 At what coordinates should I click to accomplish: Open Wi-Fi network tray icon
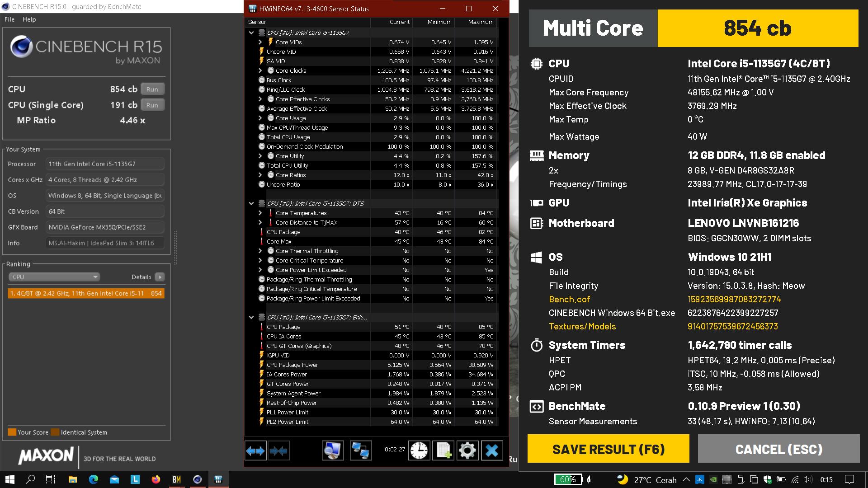pyautogui.click(x=795, y=479)
